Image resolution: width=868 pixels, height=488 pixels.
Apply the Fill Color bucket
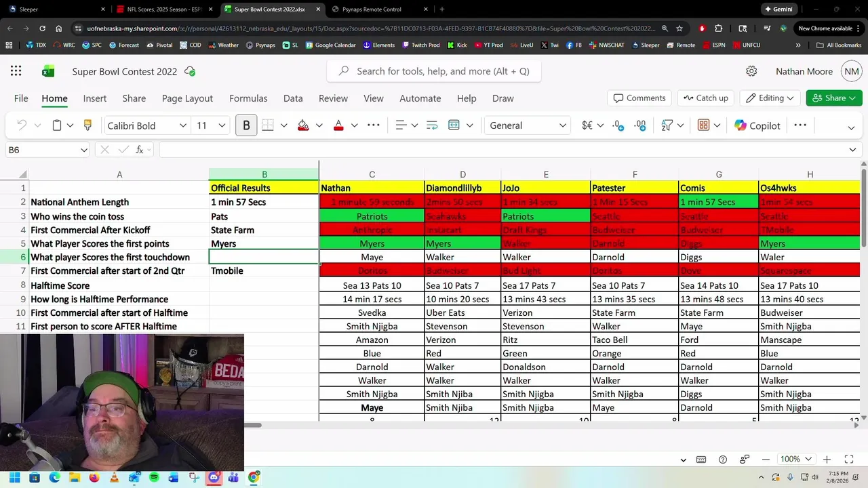click(303, 125)
